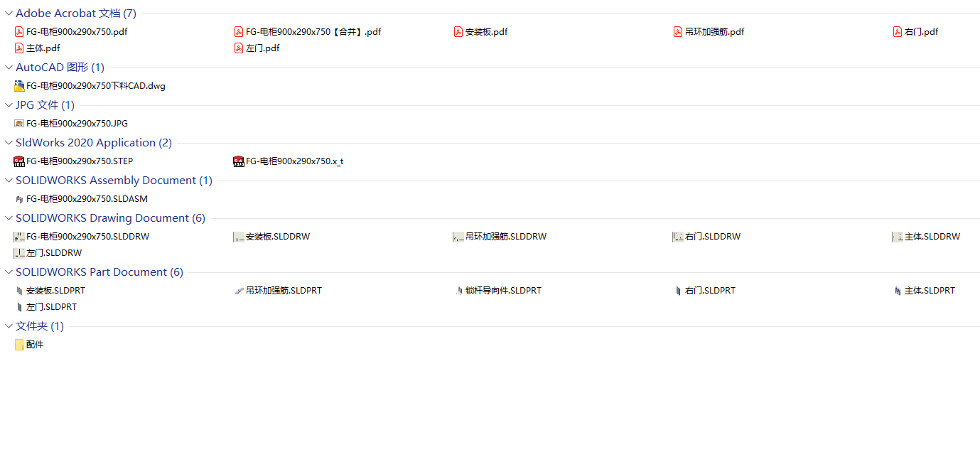Click the drawing icon of 主体.SLDDRW
980x467 pixels.
898,237
